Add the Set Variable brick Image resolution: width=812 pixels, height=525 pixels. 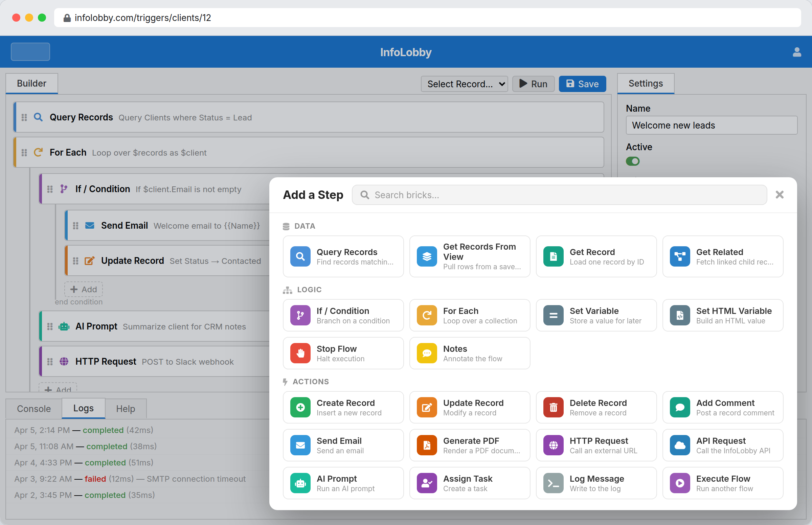596,315
